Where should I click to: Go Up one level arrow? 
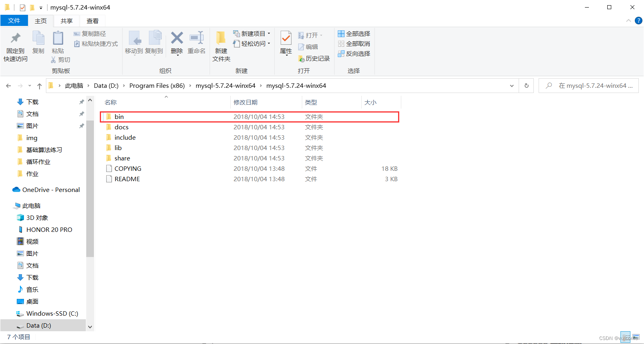[40, 86]
